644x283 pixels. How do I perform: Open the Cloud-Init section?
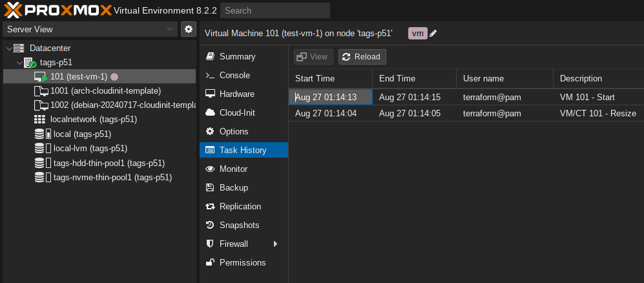pos(237,112)
